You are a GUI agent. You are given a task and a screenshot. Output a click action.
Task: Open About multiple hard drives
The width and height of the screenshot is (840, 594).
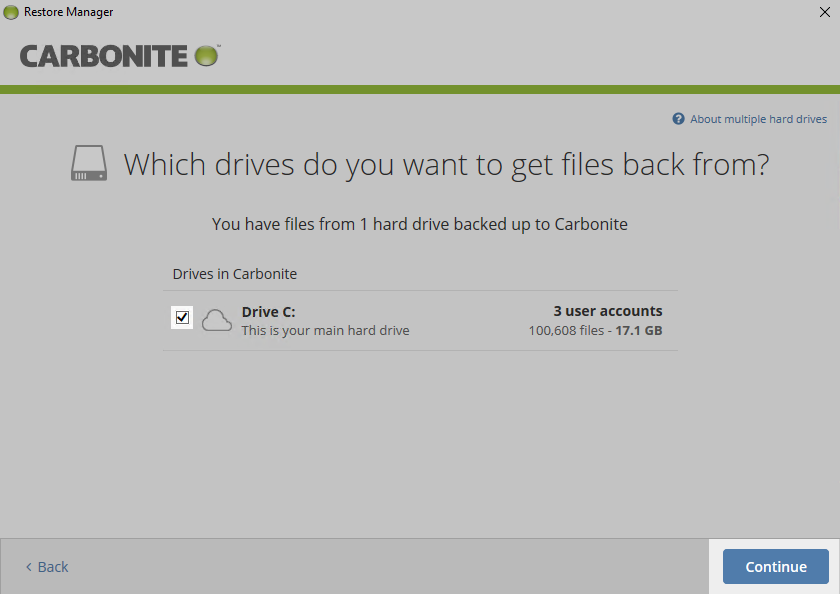pyautogui.click(x=758, y=119)
